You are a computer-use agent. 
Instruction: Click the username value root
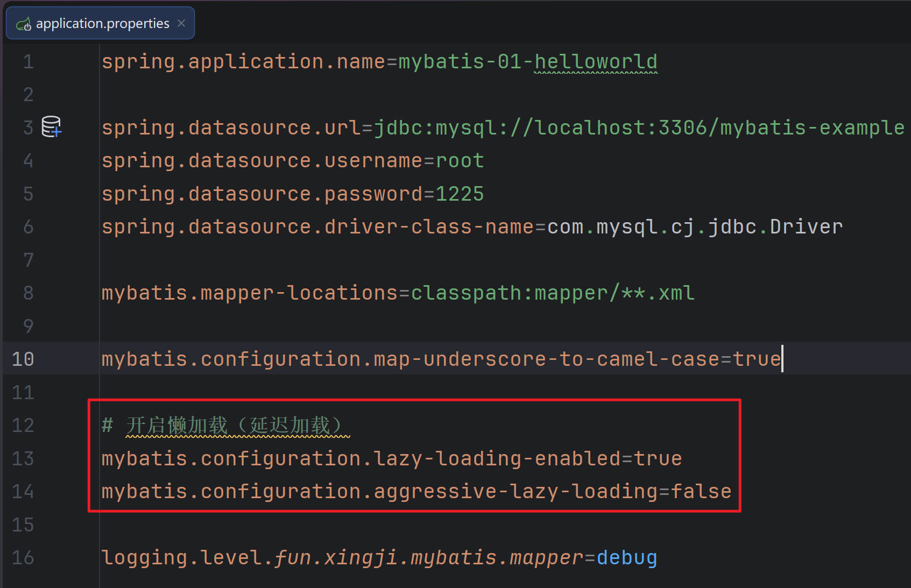(460, 161)
